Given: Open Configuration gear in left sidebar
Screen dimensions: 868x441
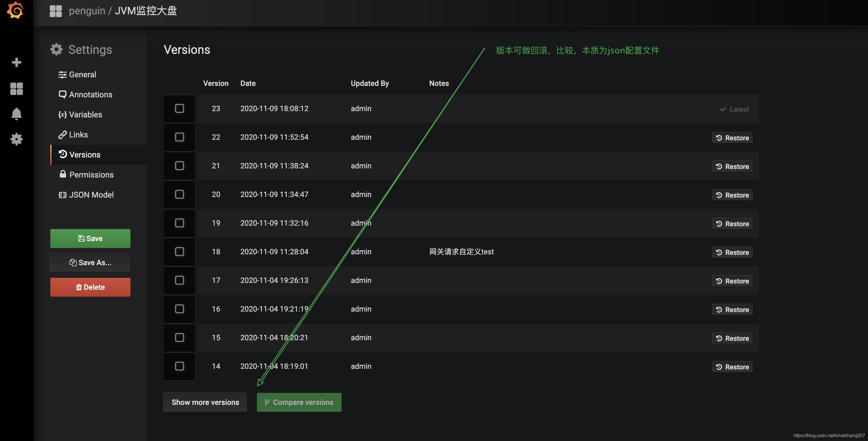Looking at the screenshot, I should pyautogui.click(x=16, y=139).
